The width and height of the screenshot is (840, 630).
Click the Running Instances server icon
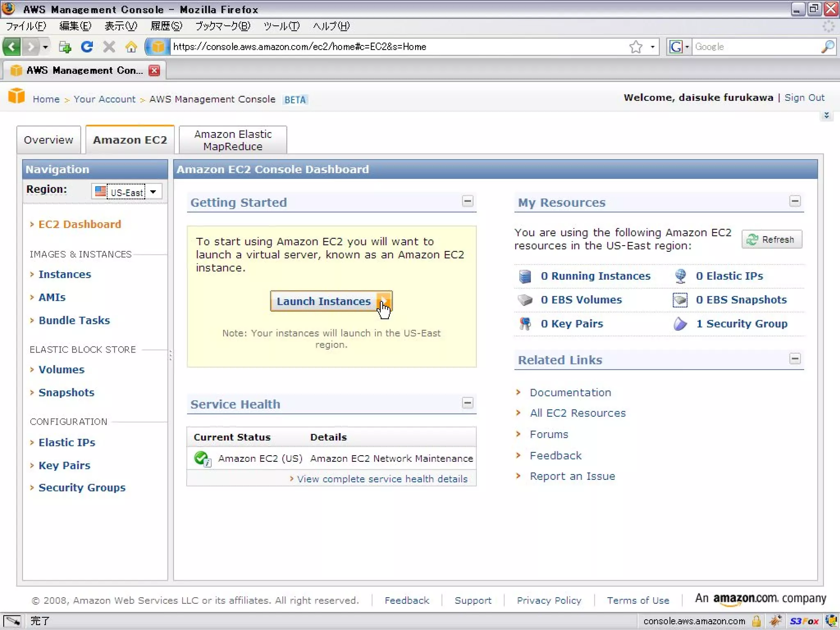[525, 276]
